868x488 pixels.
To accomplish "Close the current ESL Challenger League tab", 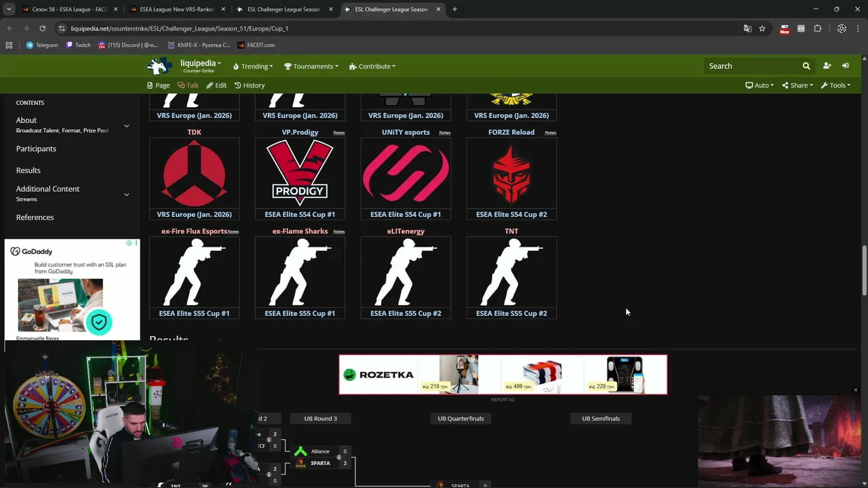I will (439, 9).
